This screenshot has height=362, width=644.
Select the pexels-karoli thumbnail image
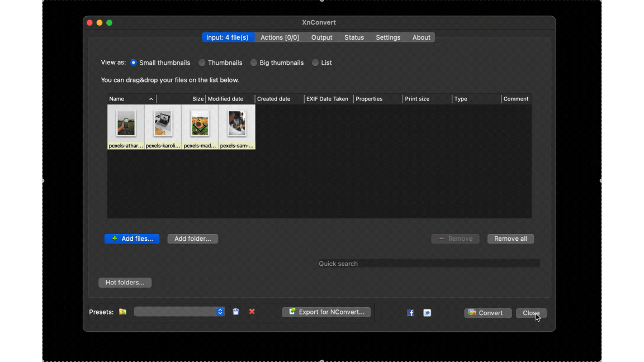(163, 123)
